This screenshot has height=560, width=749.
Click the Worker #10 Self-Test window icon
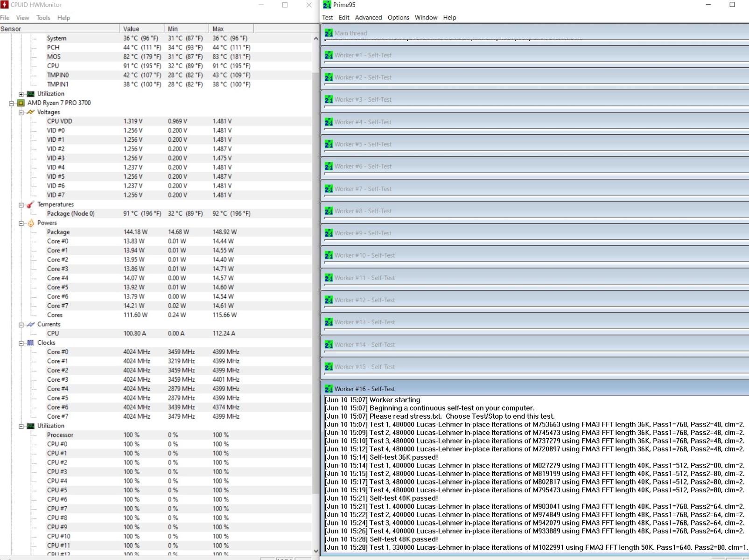pyautogui.click(x=329, y=255)
